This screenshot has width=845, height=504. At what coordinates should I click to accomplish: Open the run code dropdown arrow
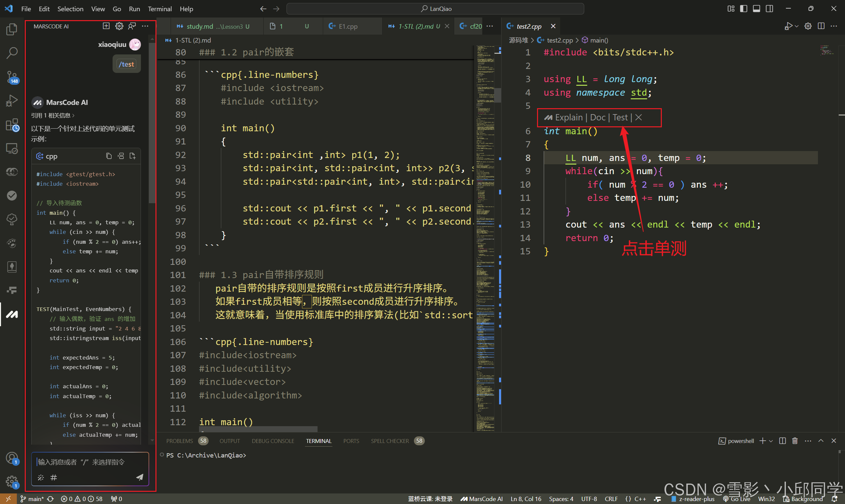point(797,26)
